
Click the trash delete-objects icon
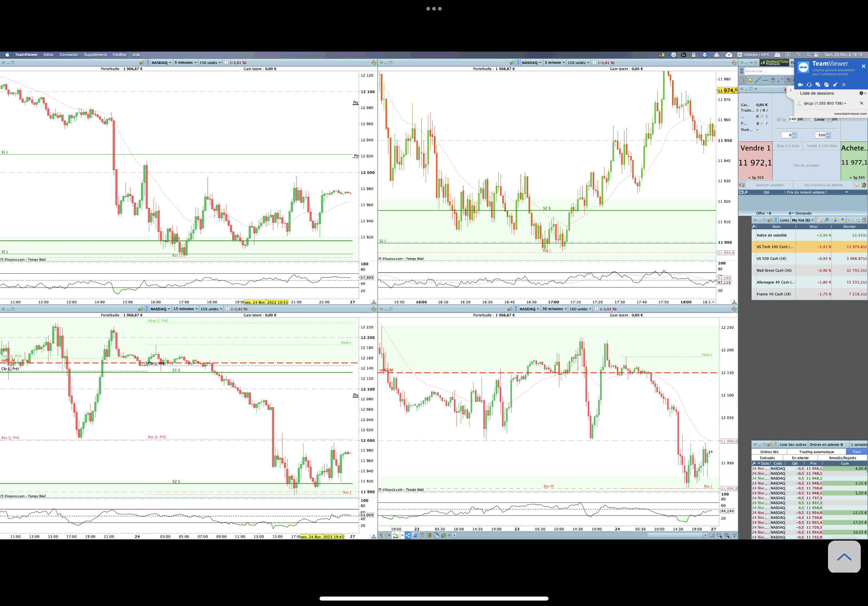(x=773, y=80)
